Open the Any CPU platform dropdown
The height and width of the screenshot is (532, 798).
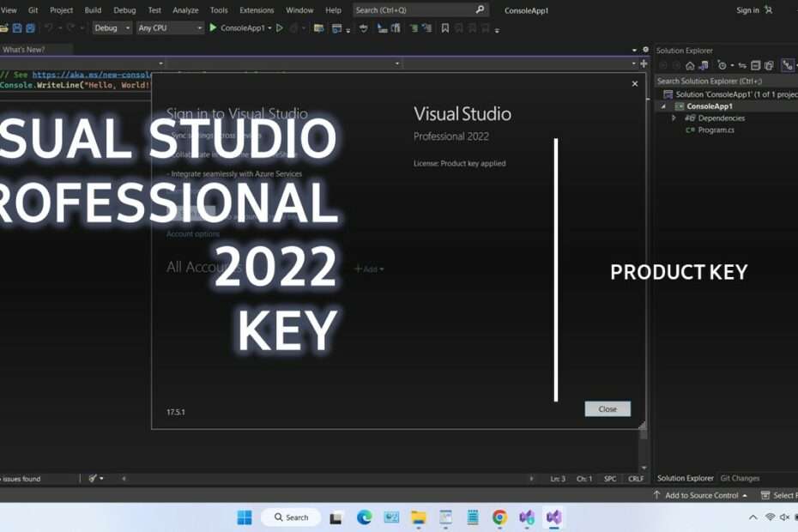coord(170,28)
